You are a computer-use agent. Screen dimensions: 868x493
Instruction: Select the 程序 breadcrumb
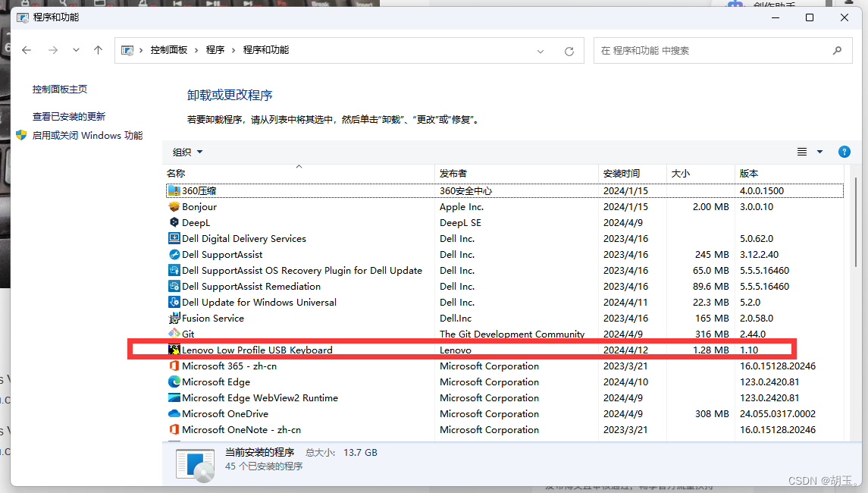pos(215,50)
